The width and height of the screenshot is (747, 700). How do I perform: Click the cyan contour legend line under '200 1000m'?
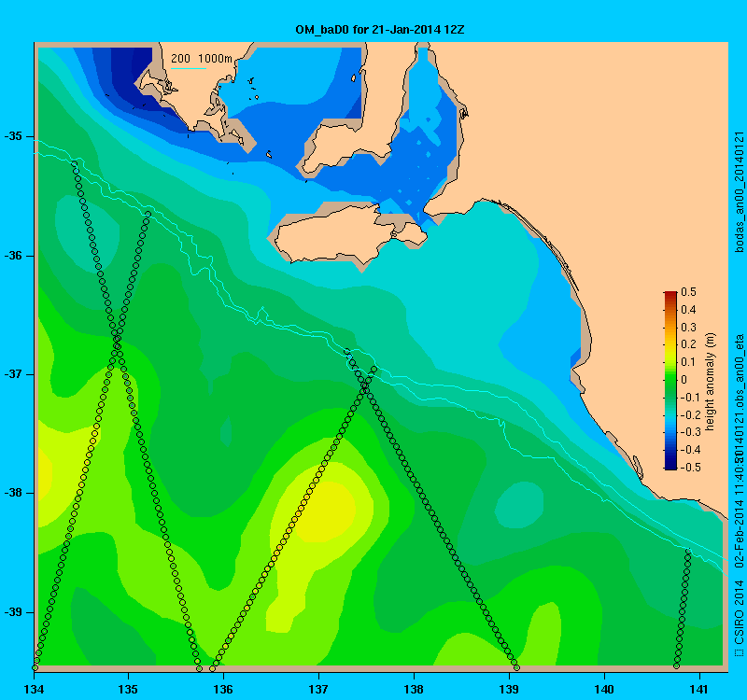pyautogui.click(x=189, y=68)
